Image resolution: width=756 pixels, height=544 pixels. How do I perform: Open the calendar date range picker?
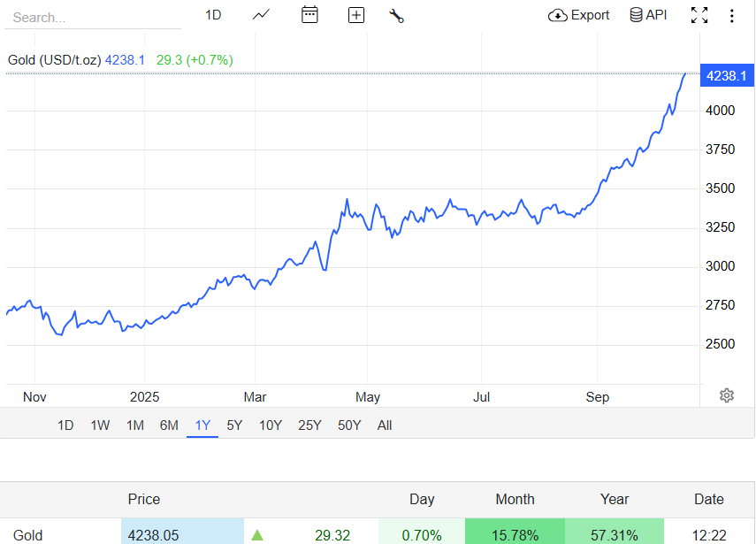coord(309,15)
